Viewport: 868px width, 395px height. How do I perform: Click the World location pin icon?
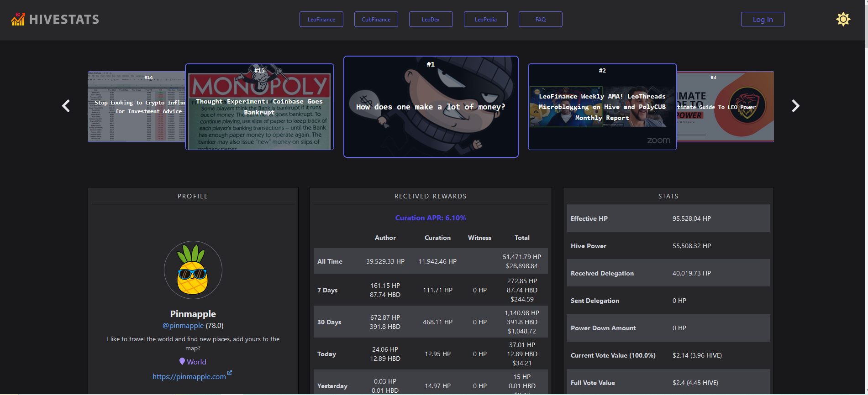182,361
